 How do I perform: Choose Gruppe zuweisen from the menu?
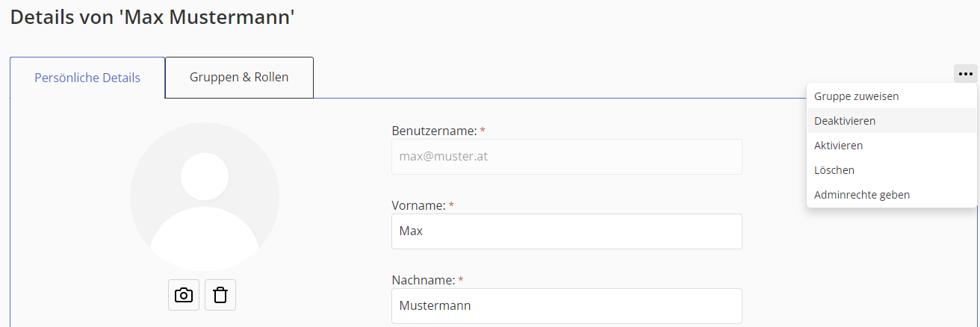(856, 96)
